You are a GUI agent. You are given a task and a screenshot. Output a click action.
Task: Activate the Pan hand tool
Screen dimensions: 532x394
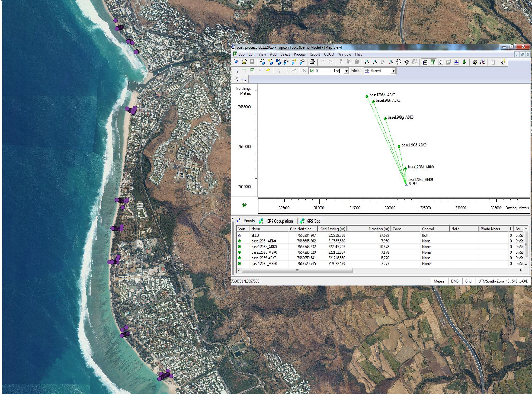pos(398,62)
